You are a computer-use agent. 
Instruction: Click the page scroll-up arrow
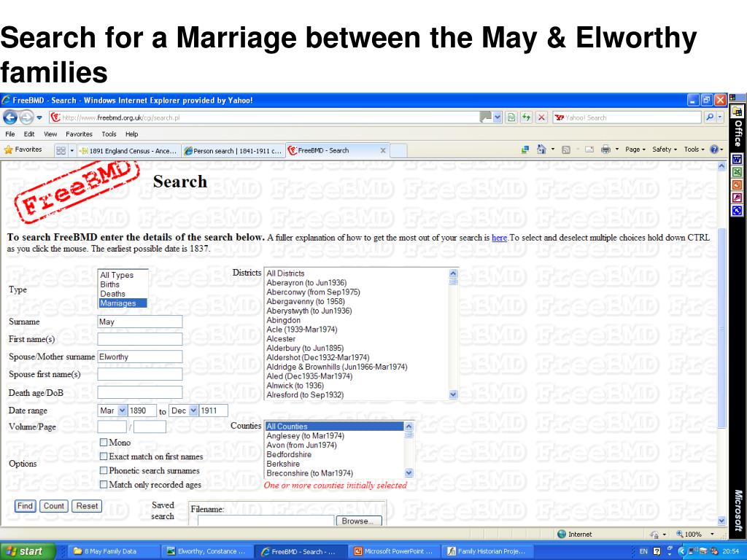point(721,166)
